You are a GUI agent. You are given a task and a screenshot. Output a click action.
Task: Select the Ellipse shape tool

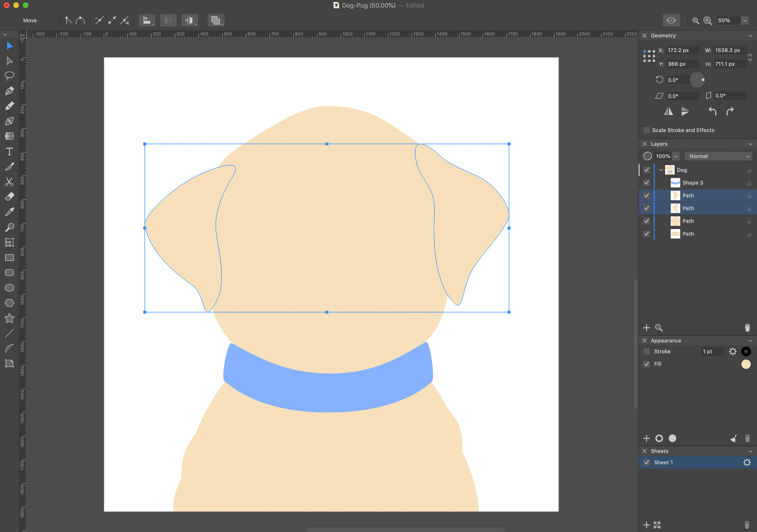pyautogui.click(x=9, y=288)
